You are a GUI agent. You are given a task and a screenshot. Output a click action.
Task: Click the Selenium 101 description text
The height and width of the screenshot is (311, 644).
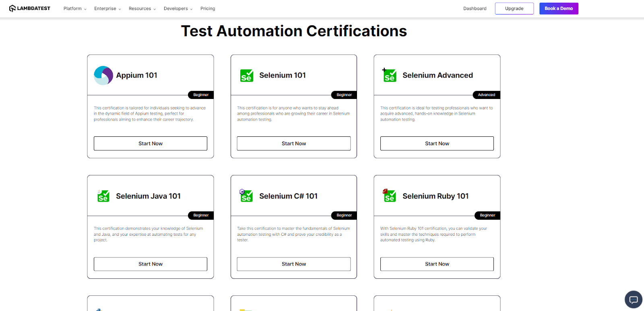pos(293,114)
